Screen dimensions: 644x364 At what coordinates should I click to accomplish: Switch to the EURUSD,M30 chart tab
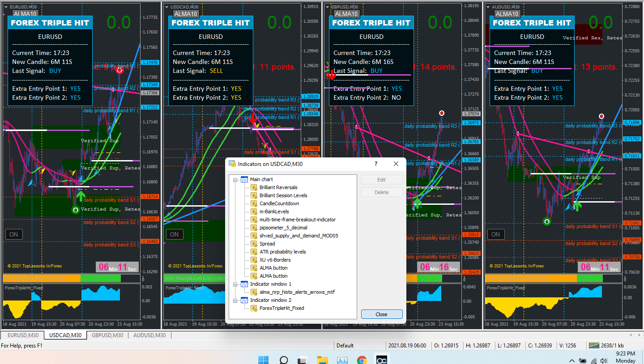point(23,335)
